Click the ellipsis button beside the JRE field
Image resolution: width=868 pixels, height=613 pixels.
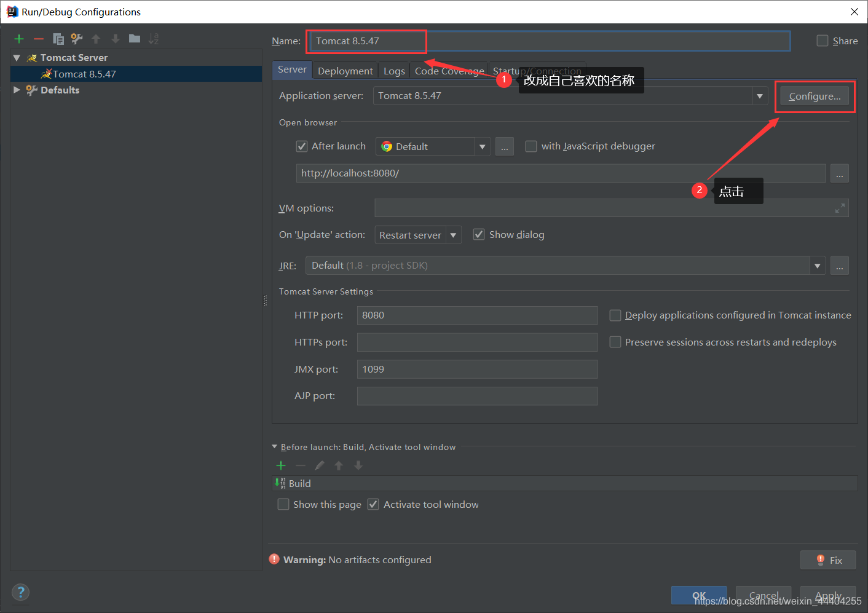pyautogui.click(x=839, y=266)
